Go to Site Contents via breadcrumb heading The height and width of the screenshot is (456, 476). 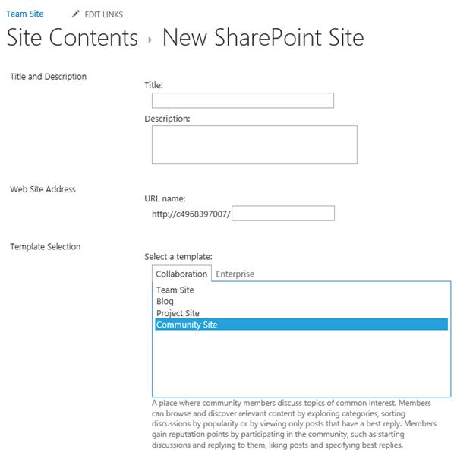click(72, 38)
